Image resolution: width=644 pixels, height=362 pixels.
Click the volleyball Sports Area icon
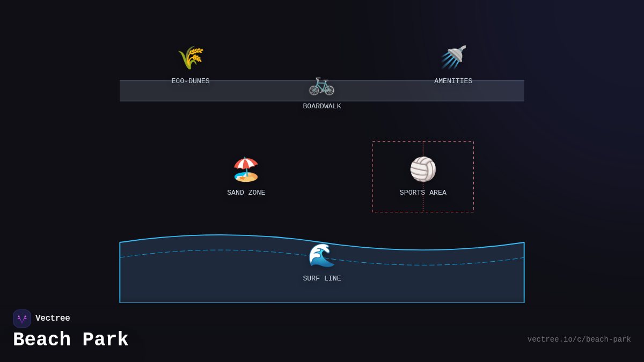[423, 169]
